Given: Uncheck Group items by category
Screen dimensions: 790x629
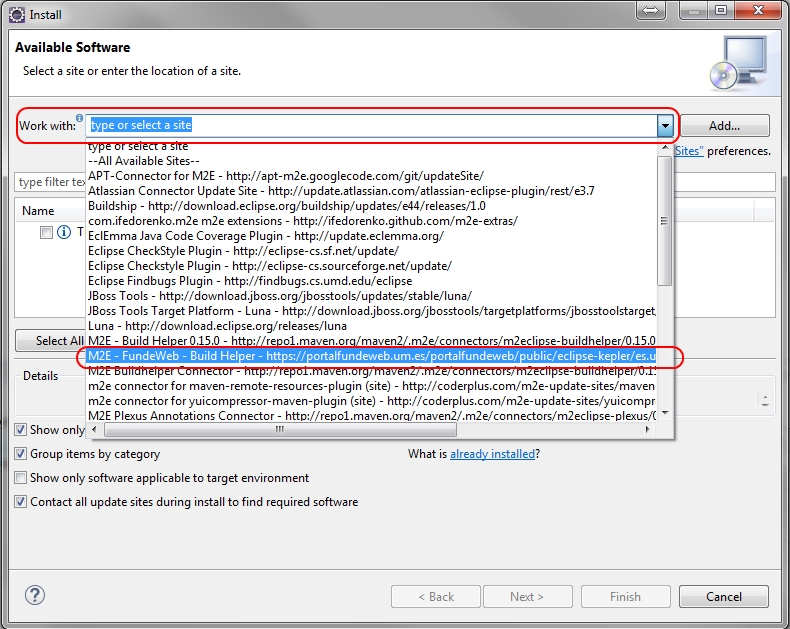Looking at the screenshot, I should 20,454.
